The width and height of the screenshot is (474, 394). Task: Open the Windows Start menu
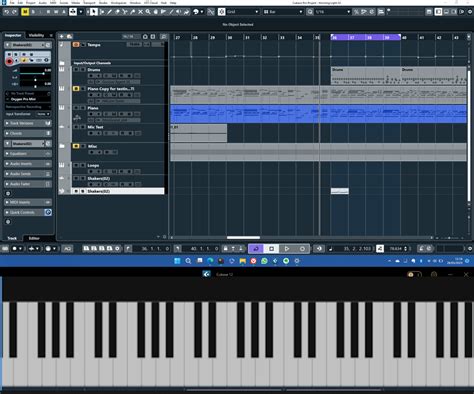[177, 261]
